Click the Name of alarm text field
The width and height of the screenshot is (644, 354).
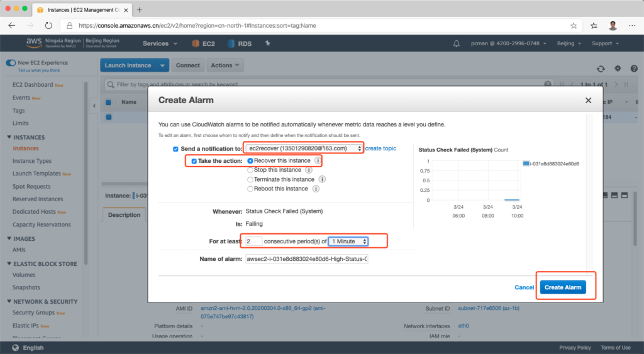point(307,259)
